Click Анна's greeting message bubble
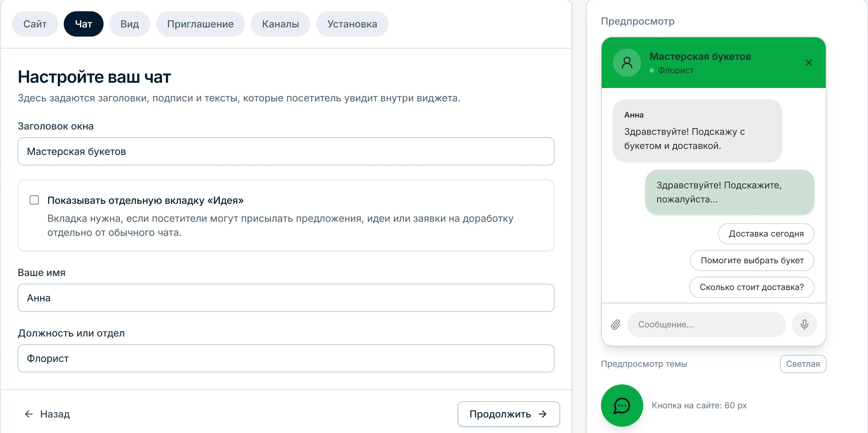Viewport: 868px width, 433px height. [697, 131]
